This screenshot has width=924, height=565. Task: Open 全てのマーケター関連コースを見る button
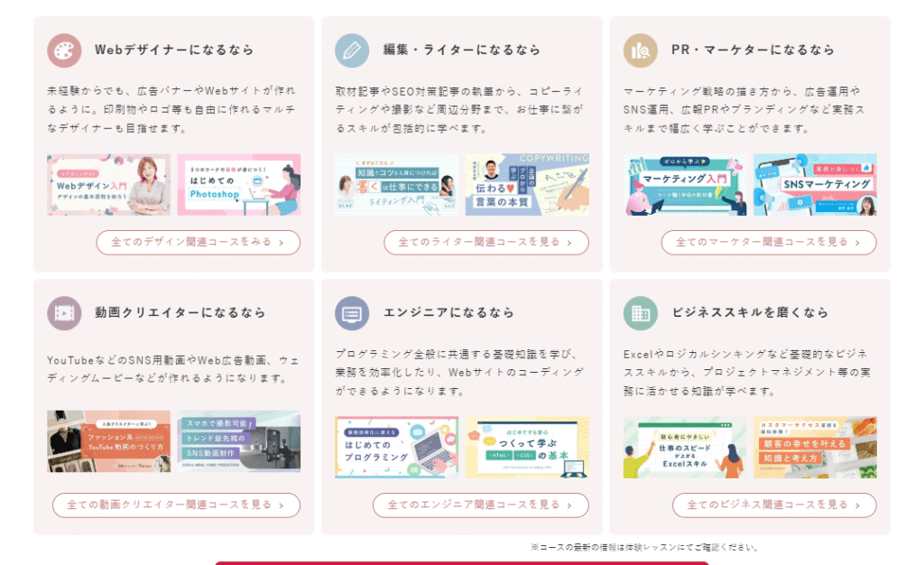769,242
